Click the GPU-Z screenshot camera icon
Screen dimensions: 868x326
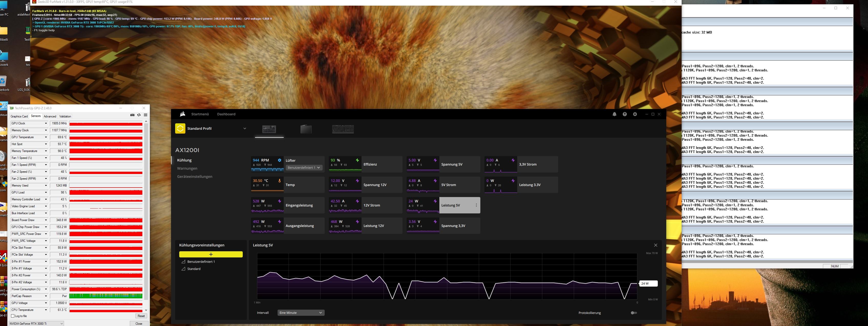[x=132, y=115]
